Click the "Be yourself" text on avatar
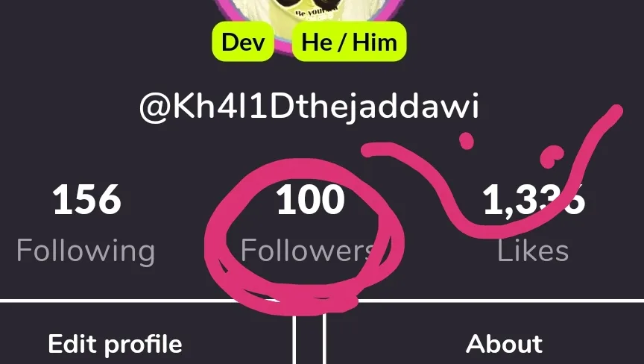The image size is (644, 364). 317,11
